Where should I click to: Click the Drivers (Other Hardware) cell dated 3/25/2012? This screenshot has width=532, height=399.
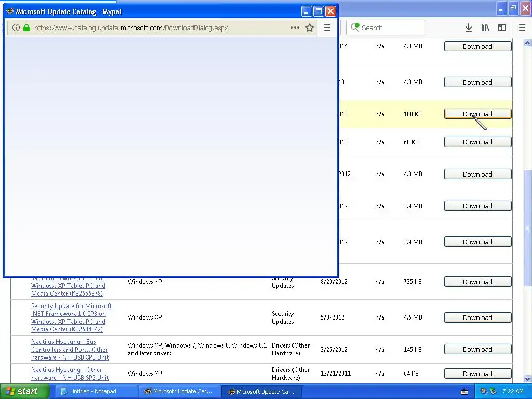coord(291,350)
